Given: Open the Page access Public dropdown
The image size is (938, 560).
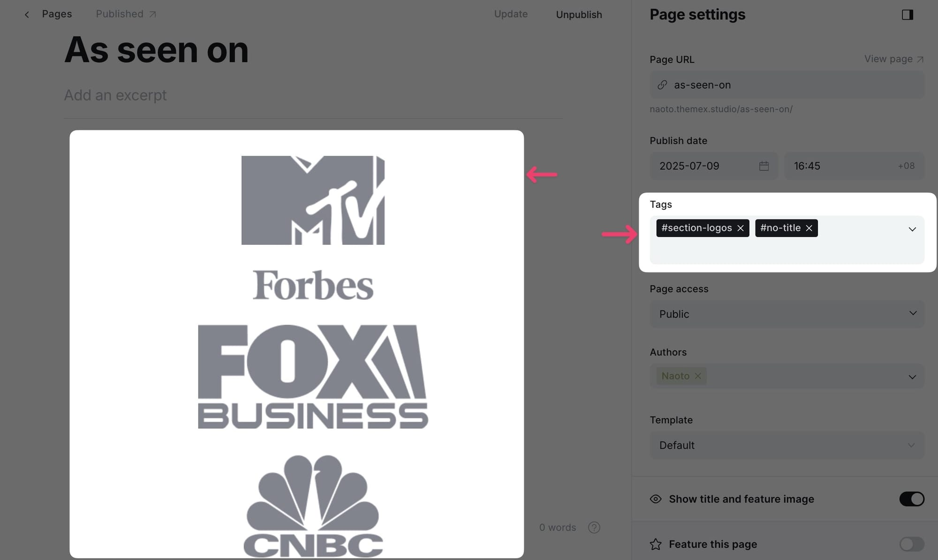Looking at the screenshot, I should tap(787, 314).
